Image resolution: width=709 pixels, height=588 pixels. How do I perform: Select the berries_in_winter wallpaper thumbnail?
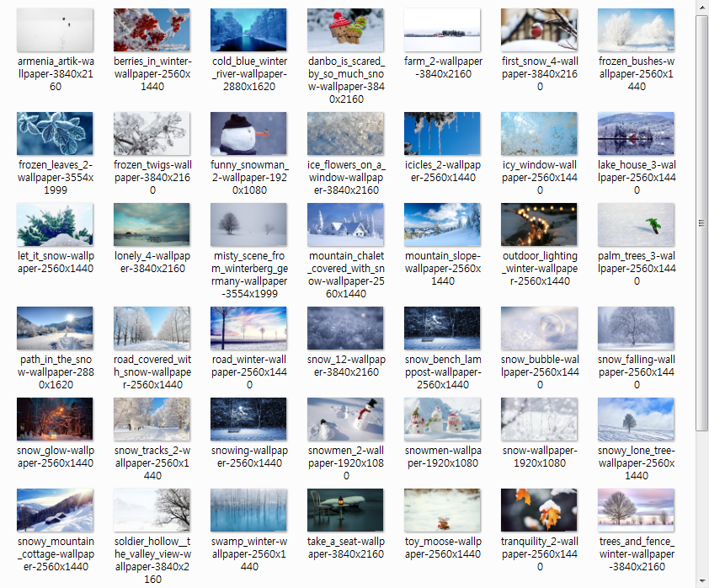(x=152, y=29)
